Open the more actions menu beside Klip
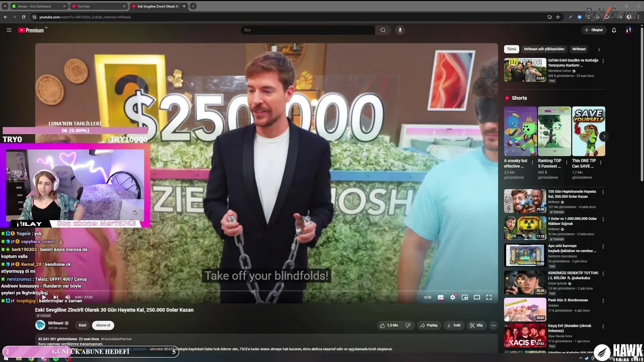Screen dimensions: 644x362 [x=494, y=325]
